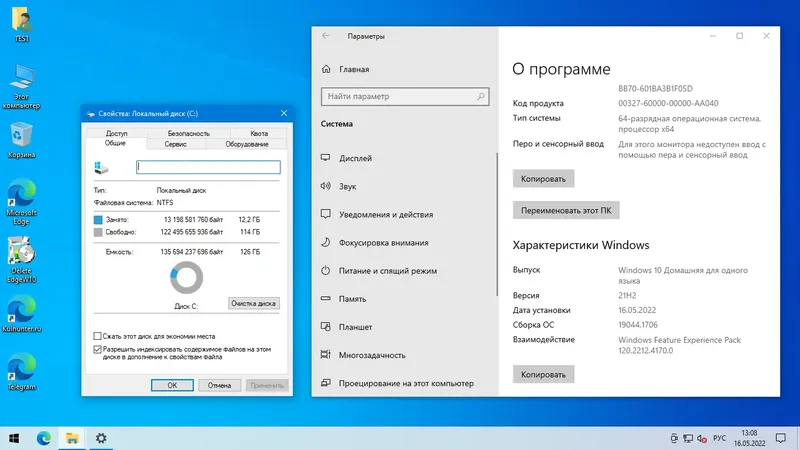The width and height of the screenshot is (800, 450).
Task: Select the Delete EdgeW10 desktop icon
Action: coord(21,260)
